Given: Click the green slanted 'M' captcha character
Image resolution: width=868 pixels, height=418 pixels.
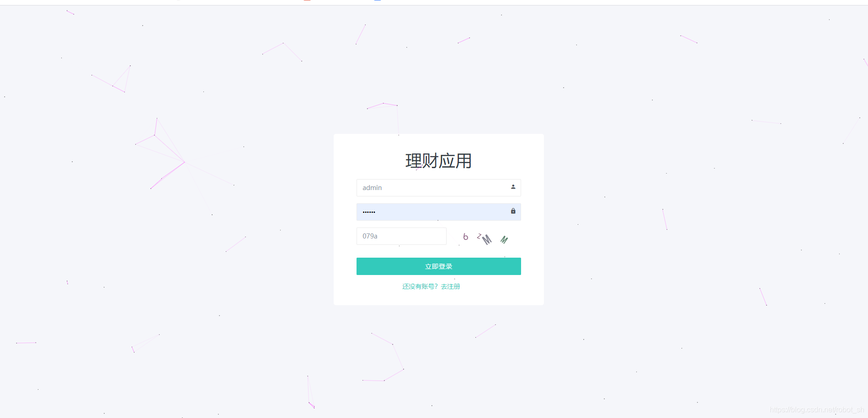Looking at the screenshot, I should click(504, 240).
